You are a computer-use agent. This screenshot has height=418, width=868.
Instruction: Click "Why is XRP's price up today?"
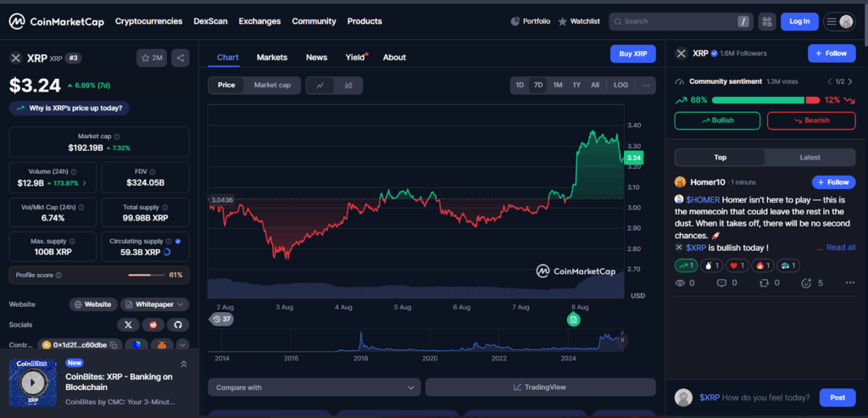(70, 109)
